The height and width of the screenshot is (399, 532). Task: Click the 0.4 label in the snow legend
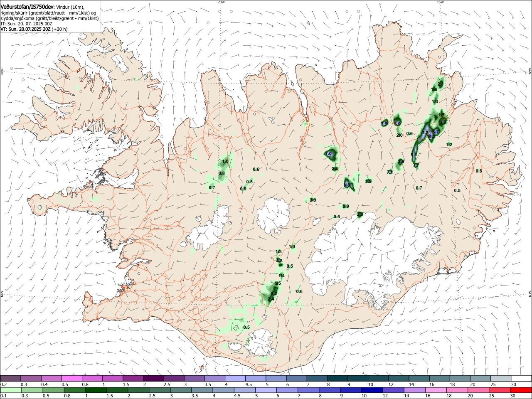coord(44,384)
